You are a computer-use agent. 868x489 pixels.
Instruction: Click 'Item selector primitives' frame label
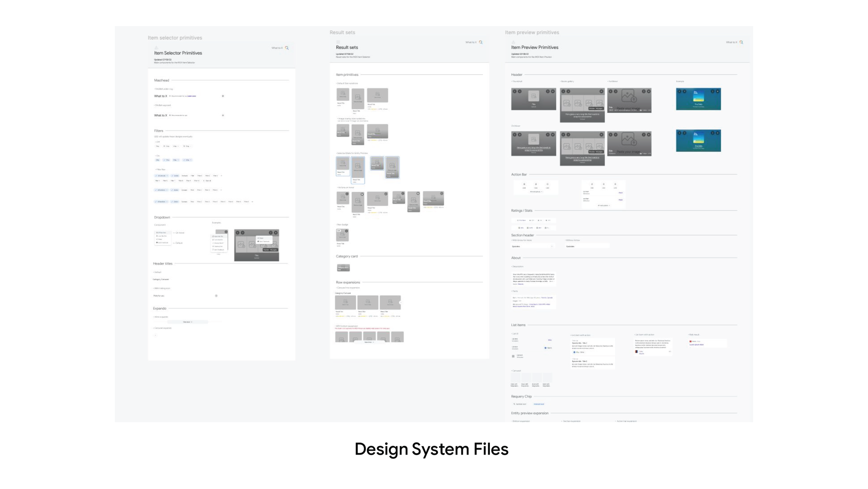coord(175,38)
